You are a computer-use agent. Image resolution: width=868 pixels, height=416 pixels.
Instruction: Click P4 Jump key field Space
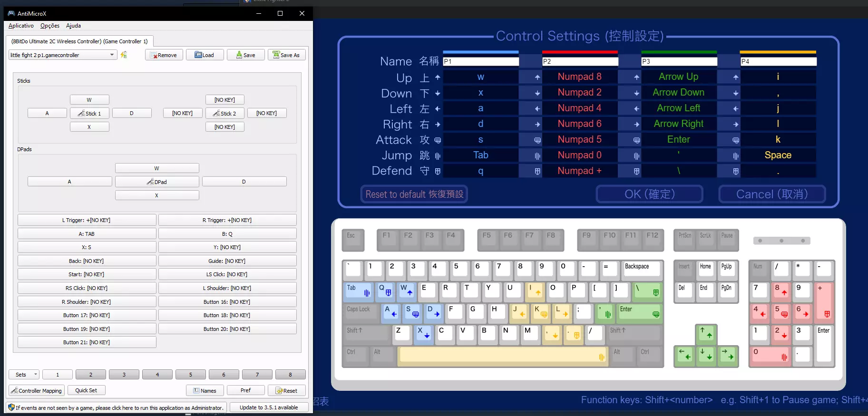click(778, 155)
